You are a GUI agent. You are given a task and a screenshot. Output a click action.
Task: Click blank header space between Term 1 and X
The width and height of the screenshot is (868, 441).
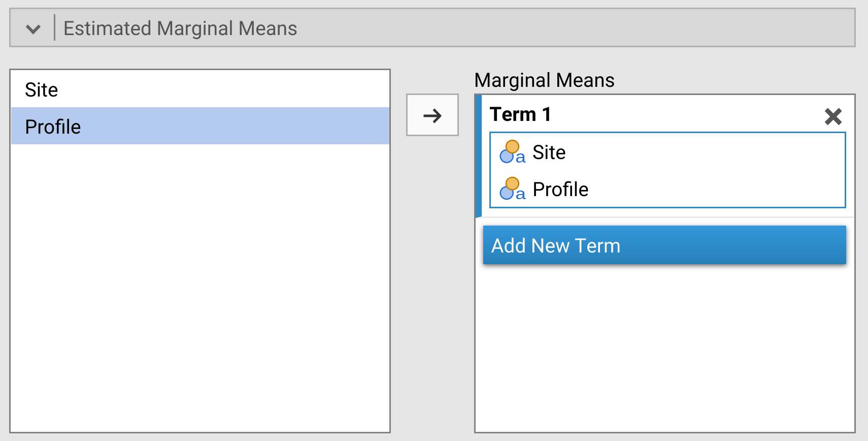(685, 115)
